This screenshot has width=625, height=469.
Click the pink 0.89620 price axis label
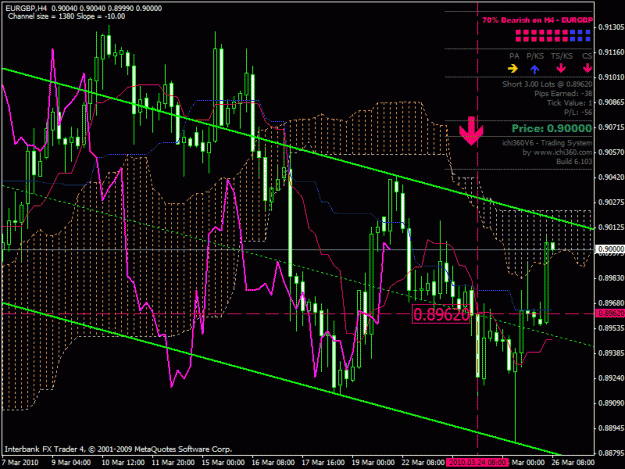pyautogui.click(x=609, y=314)
